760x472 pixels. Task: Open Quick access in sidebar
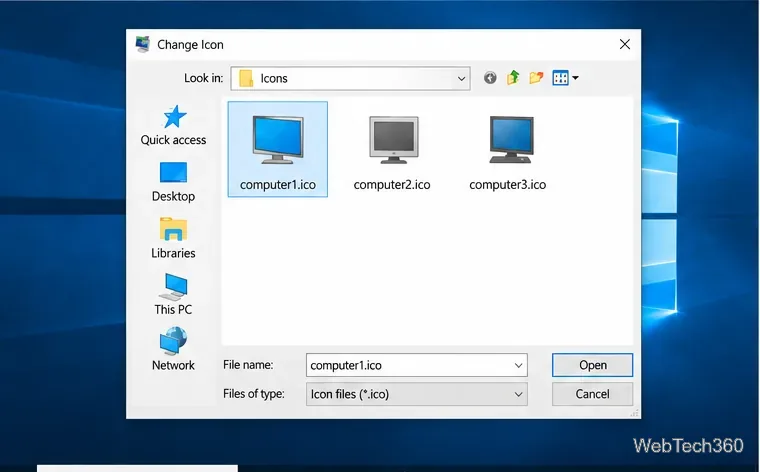point(173,126)
